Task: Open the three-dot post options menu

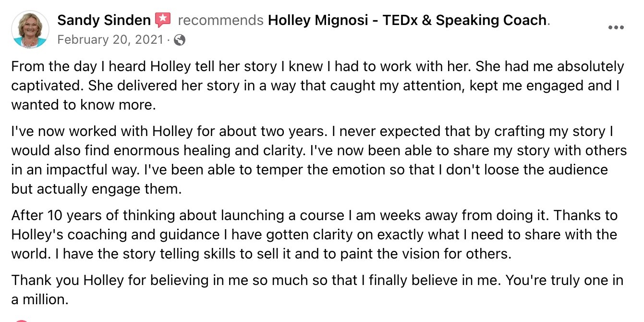Action: (x=616, y=27)
